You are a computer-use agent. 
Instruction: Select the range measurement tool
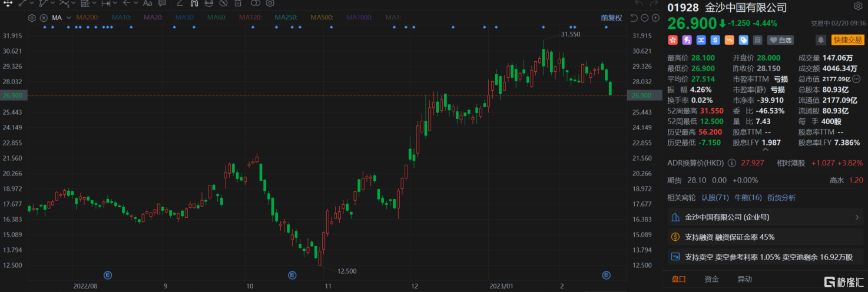[106, 3]
